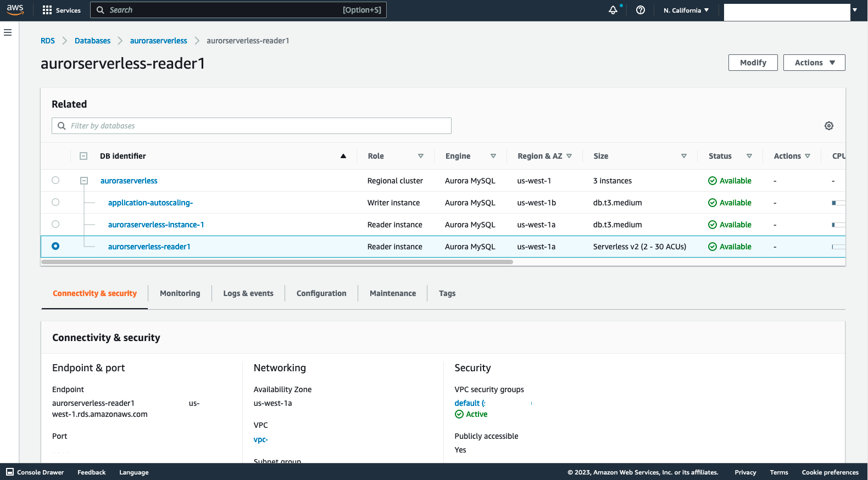Open the notifications bell
The width and height of the screenshot is (868, 480).
(x=613, y=10)
